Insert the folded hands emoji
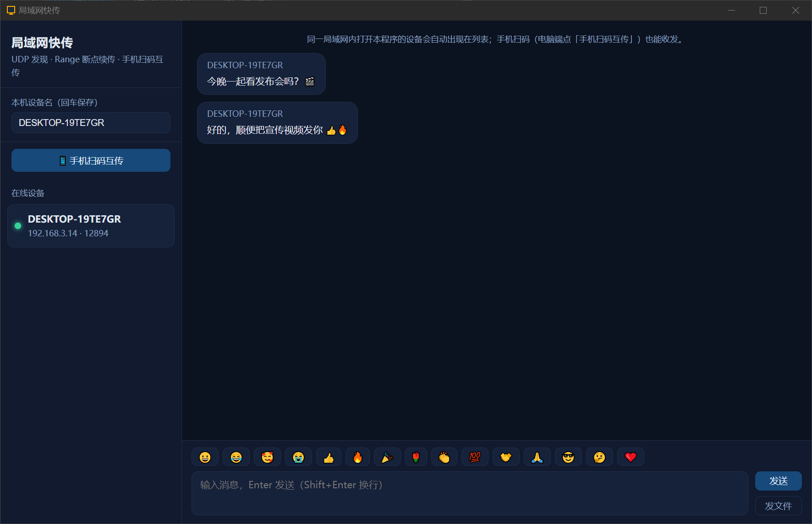Image resolution: width=812 pixels, height=524 pixels. pyautogui.click(x=537, y=457)
